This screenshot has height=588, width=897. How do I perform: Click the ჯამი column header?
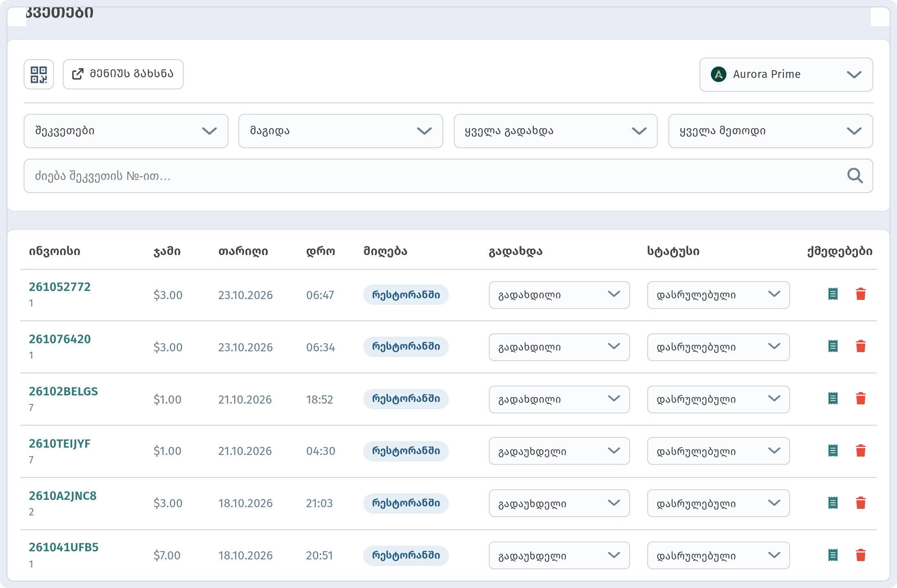coord(167,251)
